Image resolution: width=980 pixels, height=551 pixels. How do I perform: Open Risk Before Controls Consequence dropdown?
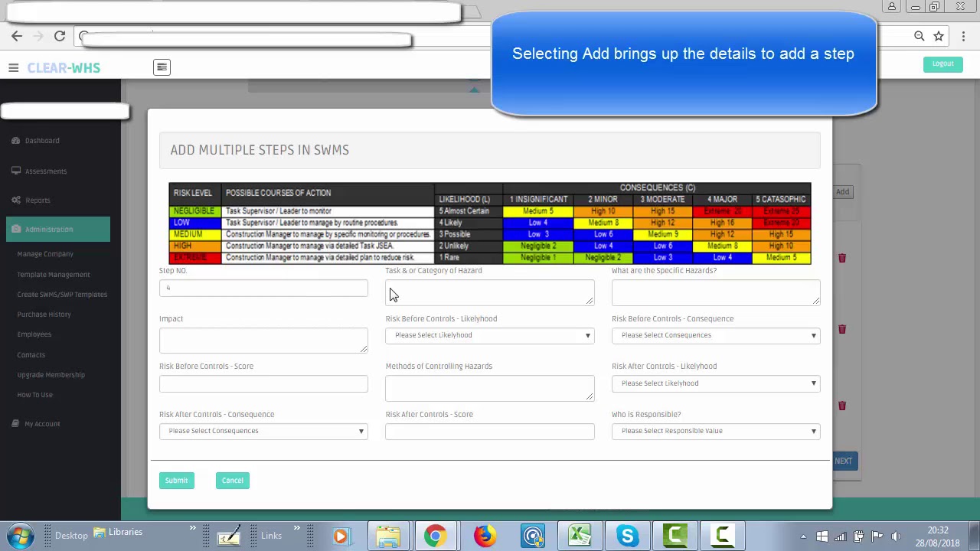click(716, 335)
